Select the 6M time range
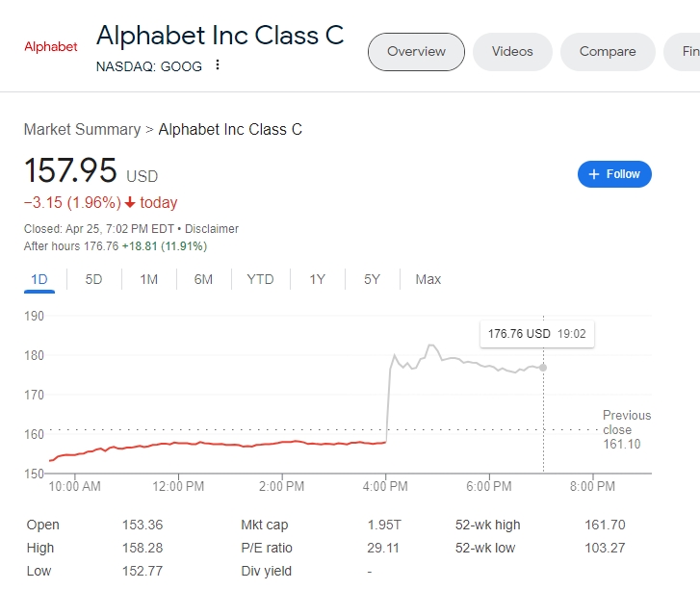Image resolution: width=700 pixels, height=590 pixels. click(x=203, y=279)
